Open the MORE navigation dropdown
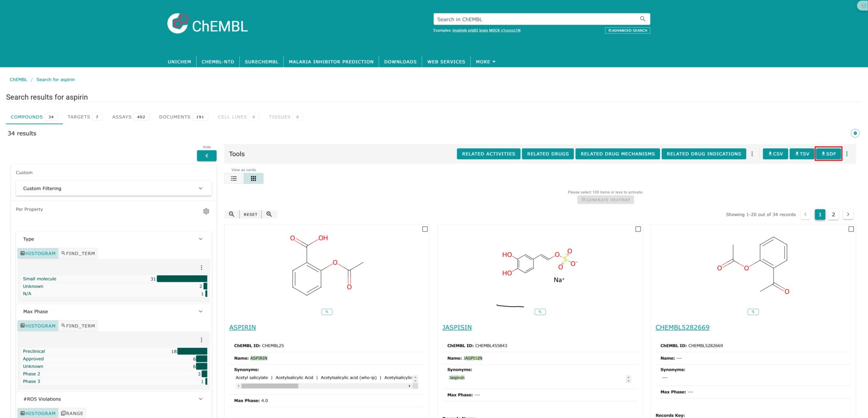Viewport: 868px width, 418px height. click(485, 62)
